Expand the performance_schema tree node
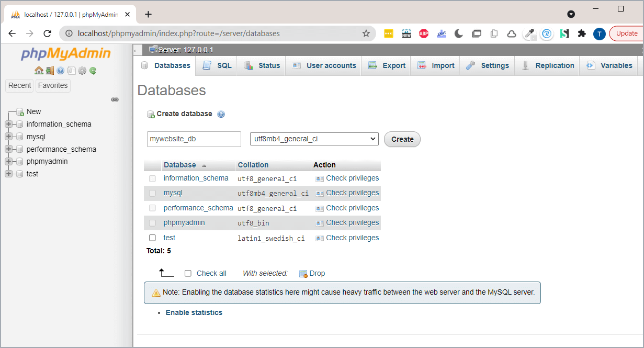Screen dimensions: 644x348 pos(8,149)
